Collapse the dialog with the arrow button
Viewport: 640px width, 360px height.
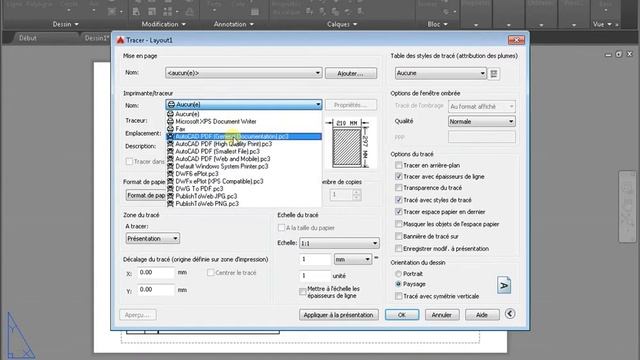(510, 314)
